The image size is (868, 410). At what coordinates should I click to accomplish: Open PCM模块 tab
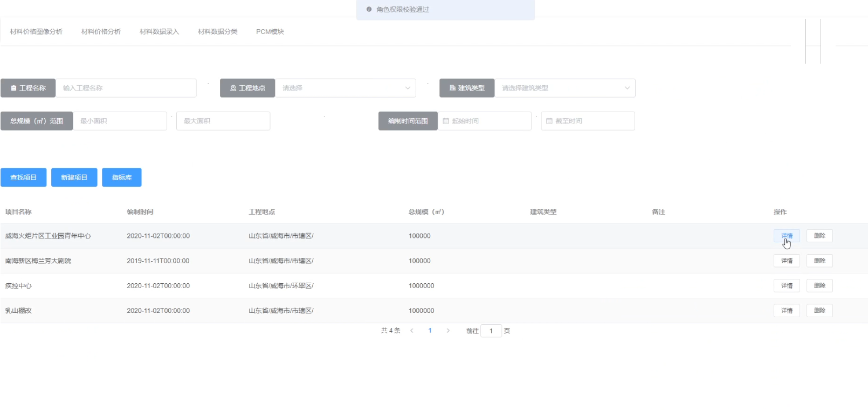pyautogui.click(x=270, y=32)
